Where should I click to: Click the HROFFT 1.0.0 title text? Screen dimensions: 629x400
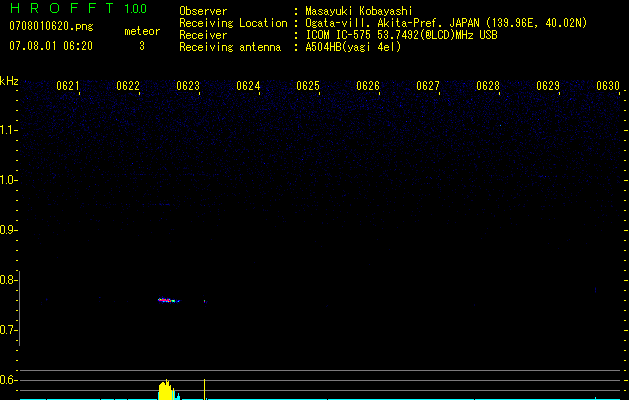click(x=78, y=8)
